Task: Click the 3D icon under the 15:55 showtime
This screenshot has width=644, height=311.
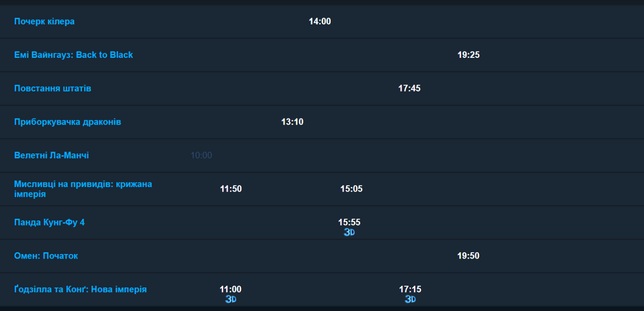Action: pos(349,232)
